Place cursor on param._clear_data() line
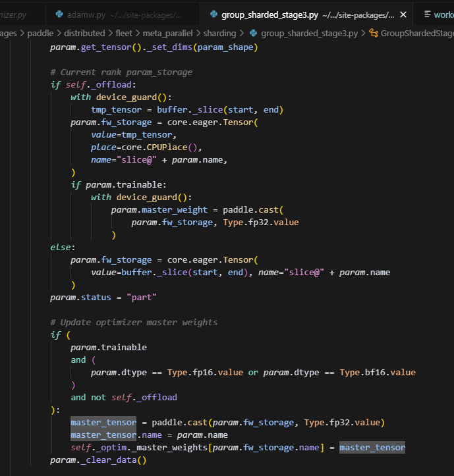 [x=98, y=460]
